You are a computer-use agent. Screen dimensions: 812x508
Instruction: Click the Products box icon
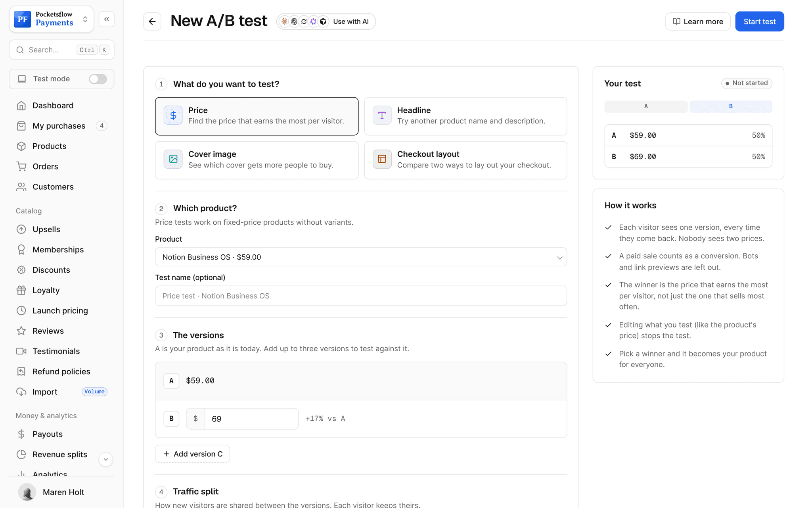[x=21, y=146]
